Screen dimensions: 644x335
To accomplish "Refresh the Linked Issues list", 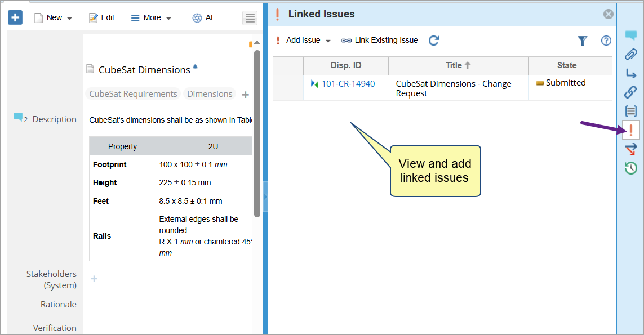I will coord(433,41).
